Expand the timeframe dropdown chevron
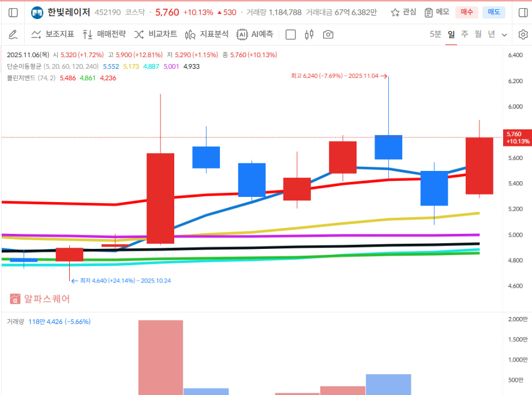The width and height of the screenshot is (532, 395). (504, 35)
